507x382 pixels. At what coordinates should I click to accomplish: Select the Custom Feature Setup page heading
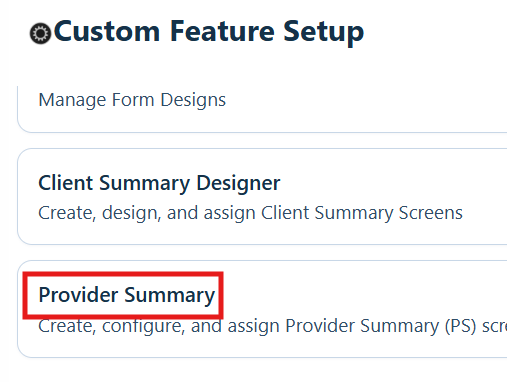coord(209,32)
